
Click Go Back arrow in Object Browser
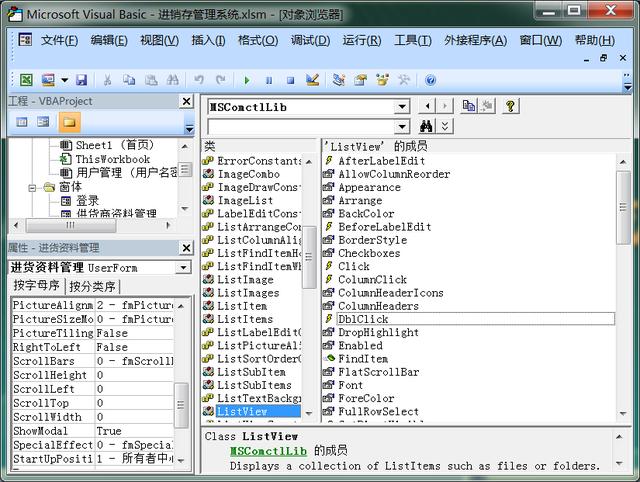(427, 106)
